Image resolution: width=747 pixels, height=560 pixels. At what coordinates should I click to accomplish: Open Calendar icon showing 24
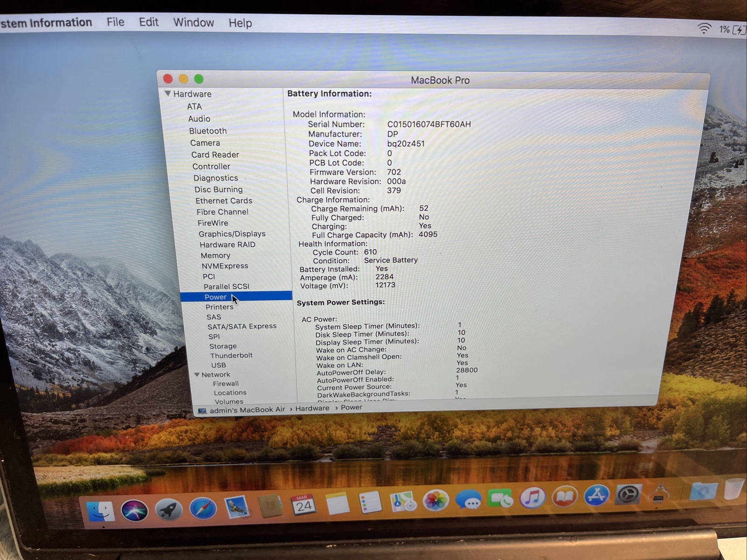303,505
